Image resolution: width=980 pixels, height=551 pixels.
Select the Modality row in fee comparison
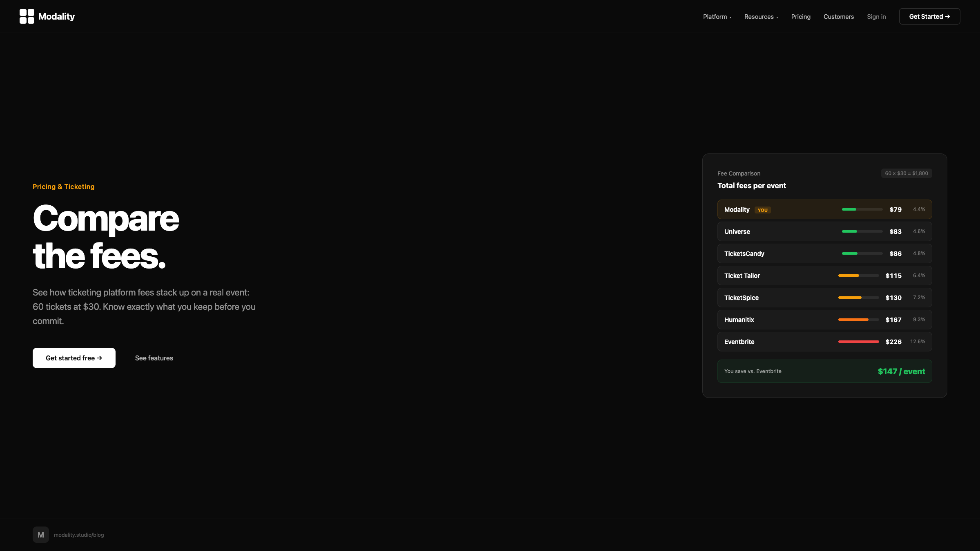click(x=825, y=209)
